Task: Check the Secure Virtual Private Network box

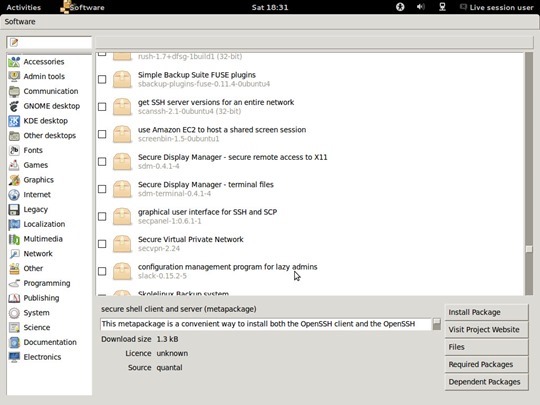Action: click(x=102, y=244)
